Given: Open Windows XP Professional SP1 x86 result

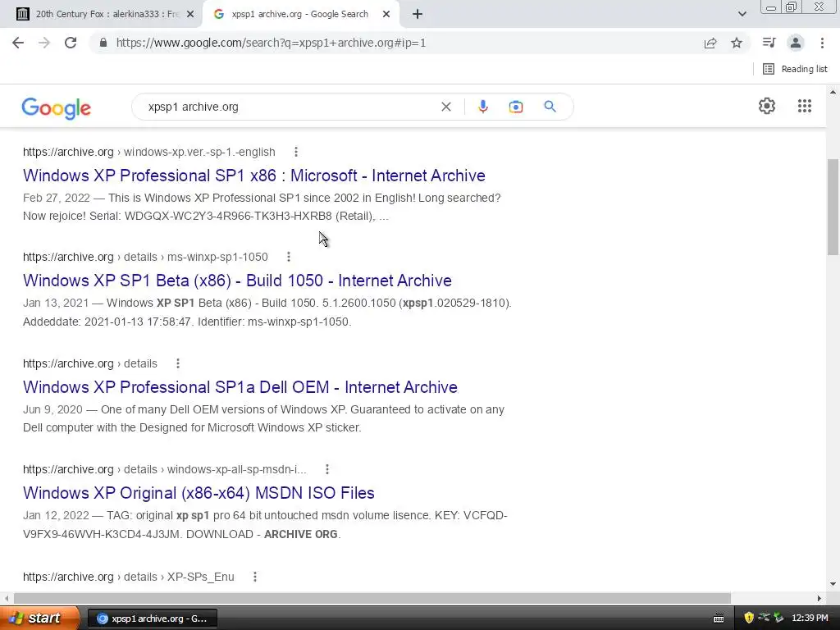Looking at the screenshot, I should point(254,176).
